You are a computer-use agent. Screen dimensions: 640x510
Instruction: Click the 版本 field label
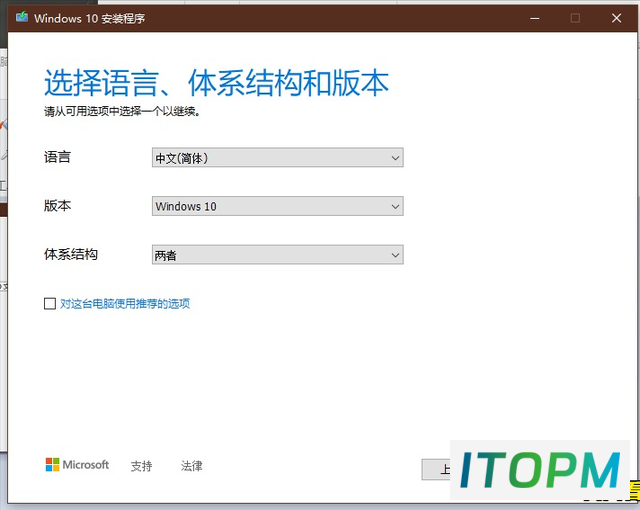point(58,206)
